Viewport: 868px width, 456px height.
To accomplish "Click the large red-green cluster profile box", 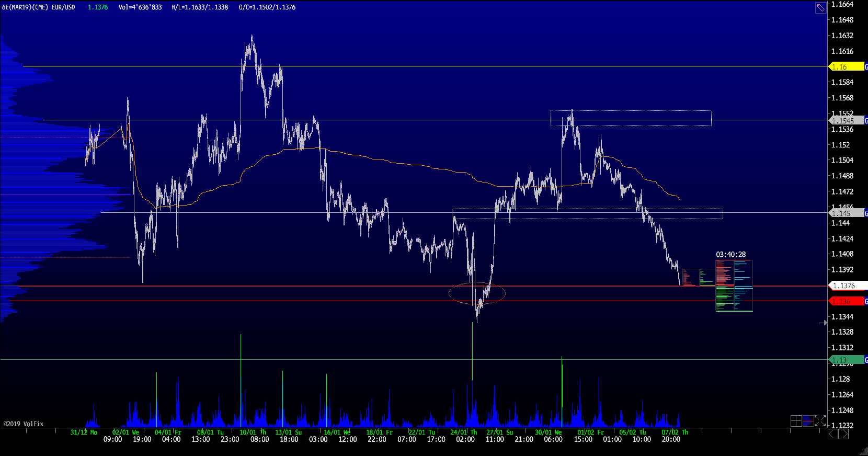I will tap(724, 285).
